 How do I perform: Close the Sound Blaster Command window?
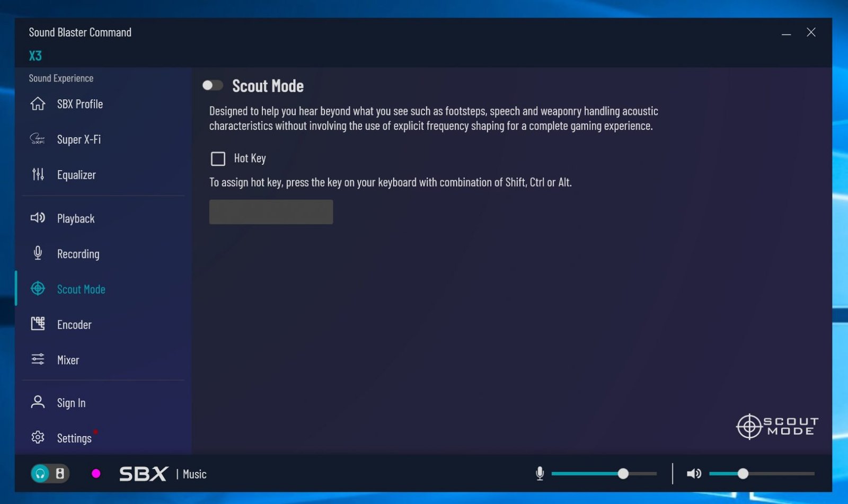click(x=811, y=32)
